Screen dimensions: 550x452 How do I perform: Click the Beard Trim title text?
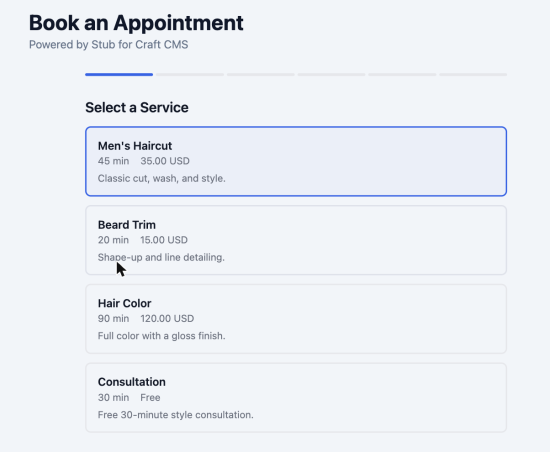click(x=127, y=225)
